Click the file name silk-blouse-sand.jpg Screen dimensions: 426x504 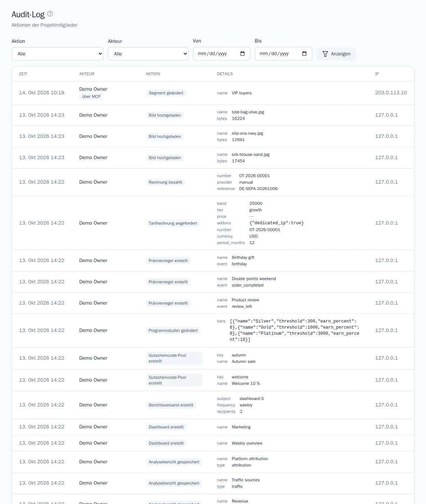(x=251, y=154)
